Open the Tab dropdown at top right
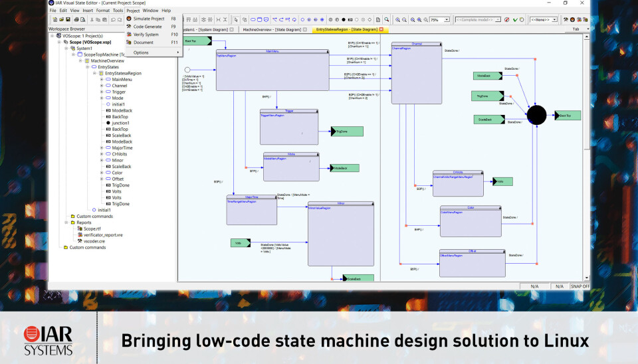The height and width of the screenshot is (364, 638). click(x=587, y=29)
